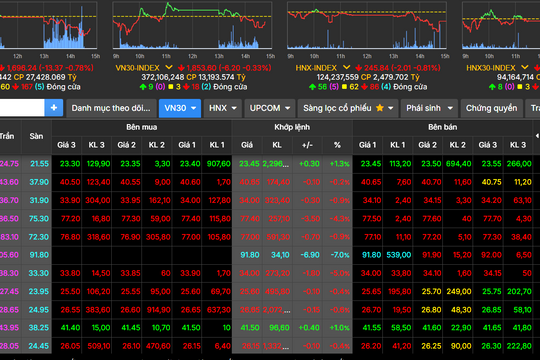Click the Khớp lệnh column header

[292, 127]
